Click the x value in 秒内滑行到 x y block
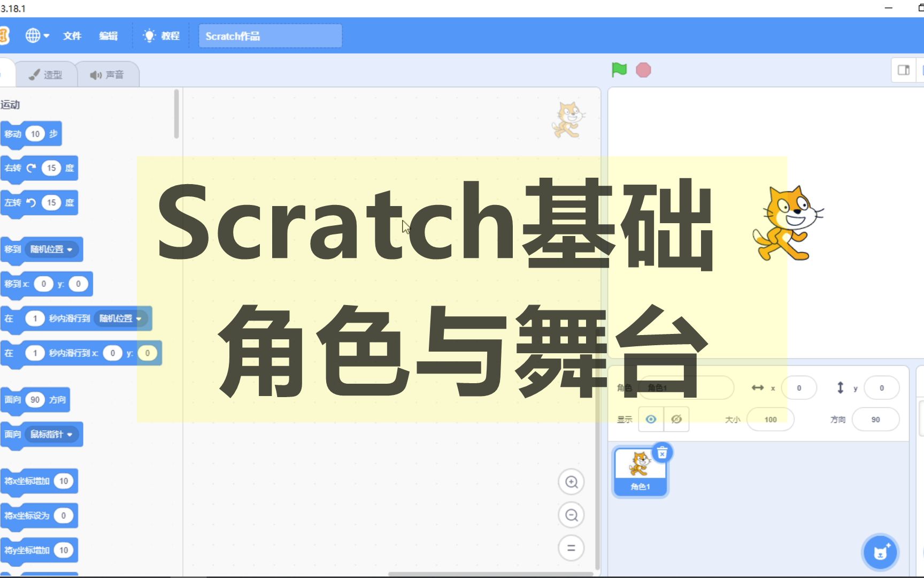 pyautogui.click(x=112, y=353)
